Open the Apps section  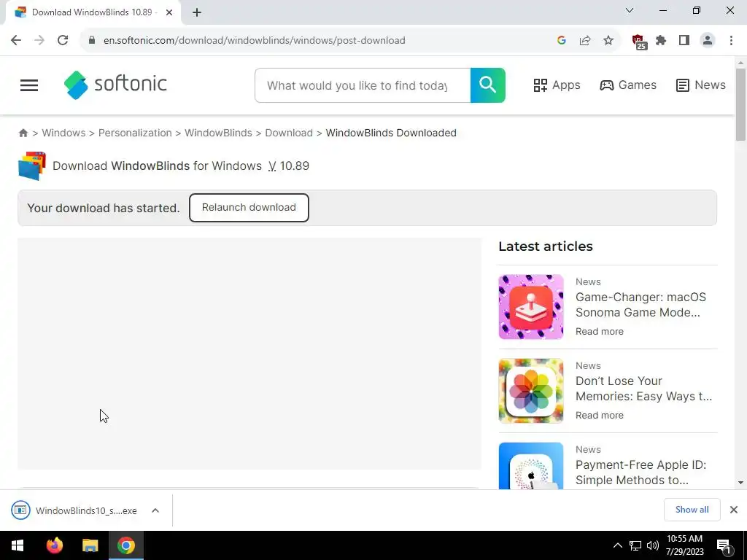[x=557, y=85]
